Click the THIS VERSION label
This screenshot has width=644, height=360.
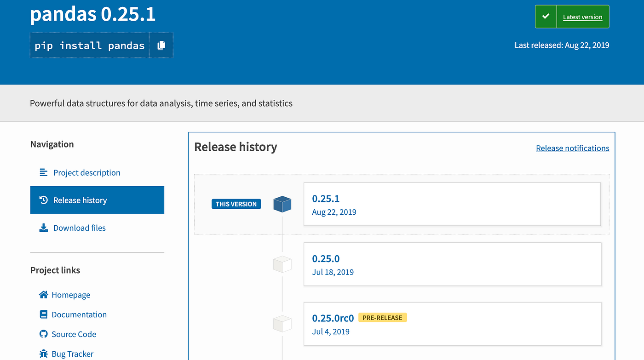coord(236,204)
